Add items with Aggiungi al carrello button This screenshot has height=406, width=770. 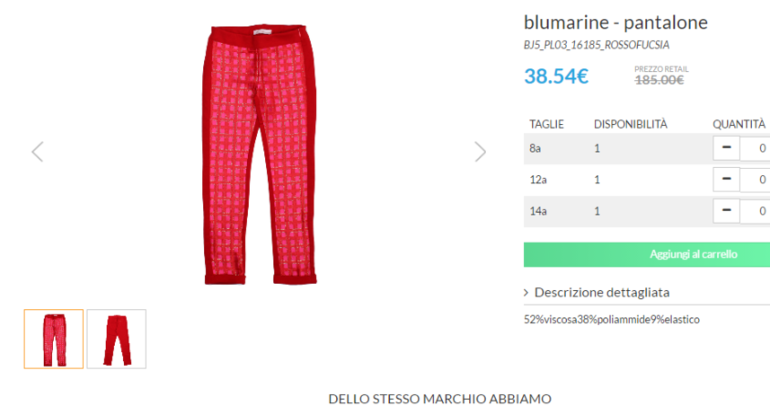[x=647, y=254]
